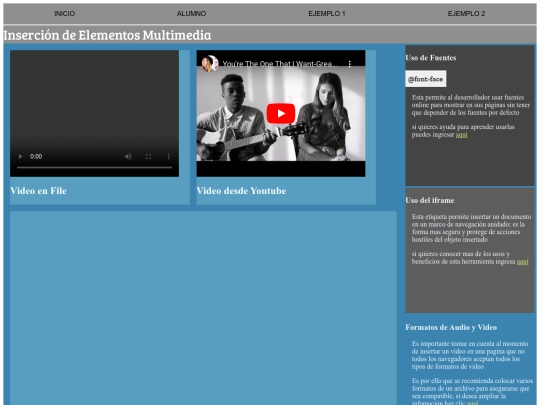Click 'Uso de Fuentes' heading
This screenshot has width=540, height=405.
[431, 58]
